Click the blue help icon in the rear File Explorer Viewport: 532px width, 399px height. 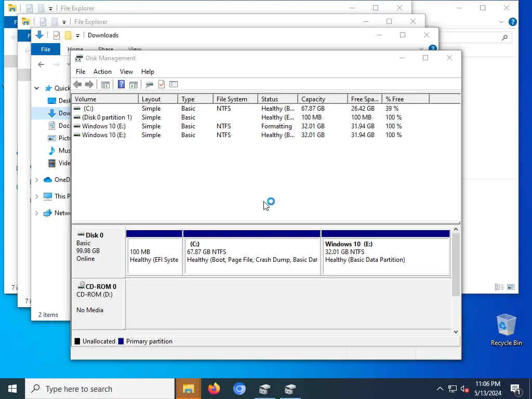[x=513, y=22]
